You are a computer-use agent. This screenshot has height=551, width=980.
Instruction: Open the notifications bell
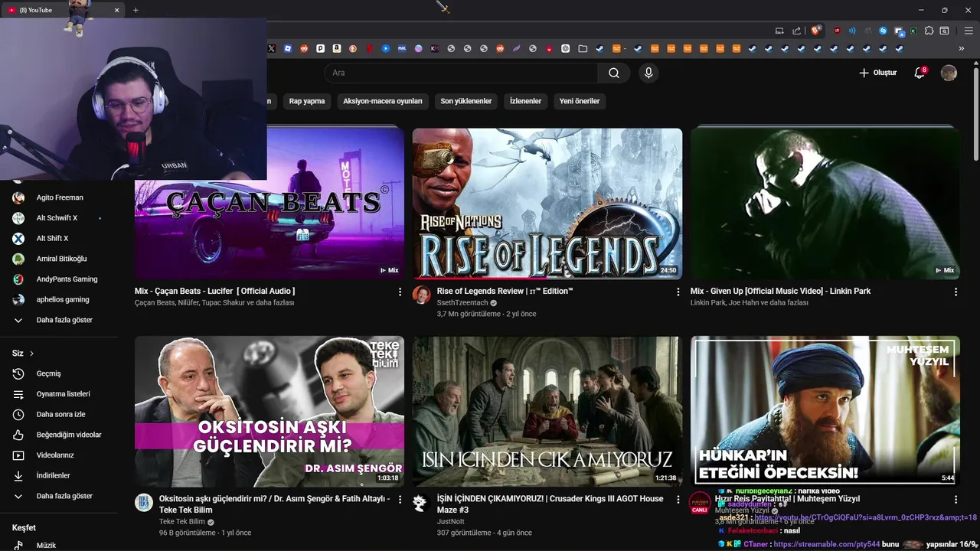pyautogui.click(x=920, y=73)
